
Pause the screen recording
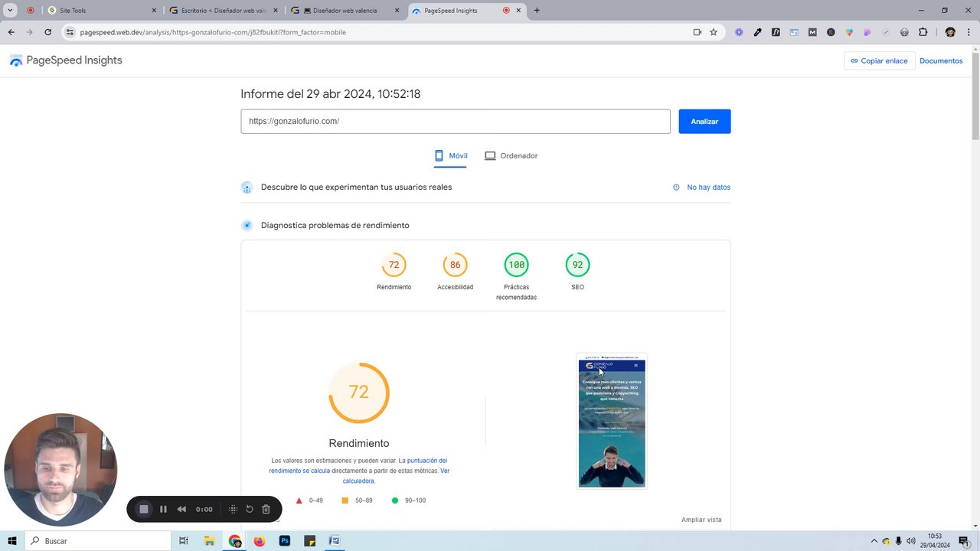click(x=163, y=509)
